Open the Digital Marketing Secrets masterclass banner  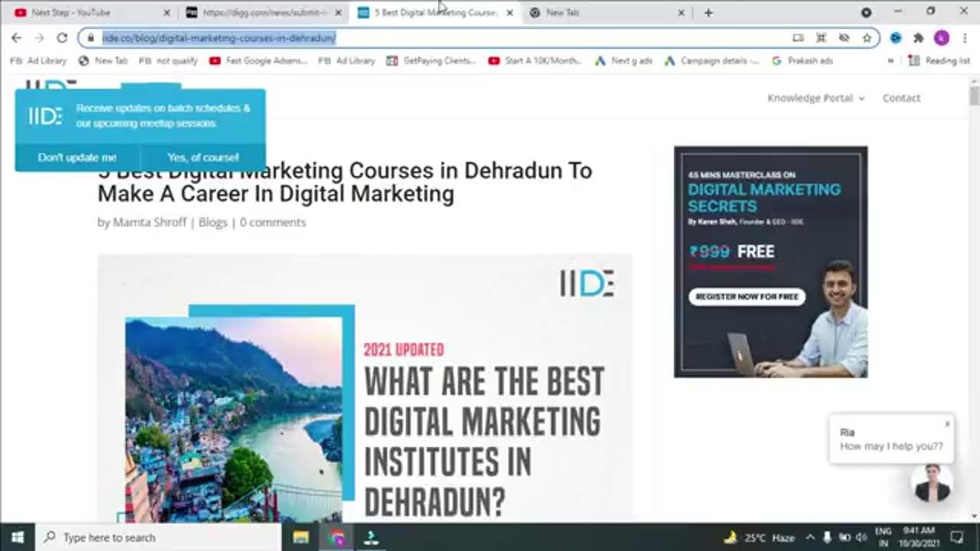coord(770,262)
